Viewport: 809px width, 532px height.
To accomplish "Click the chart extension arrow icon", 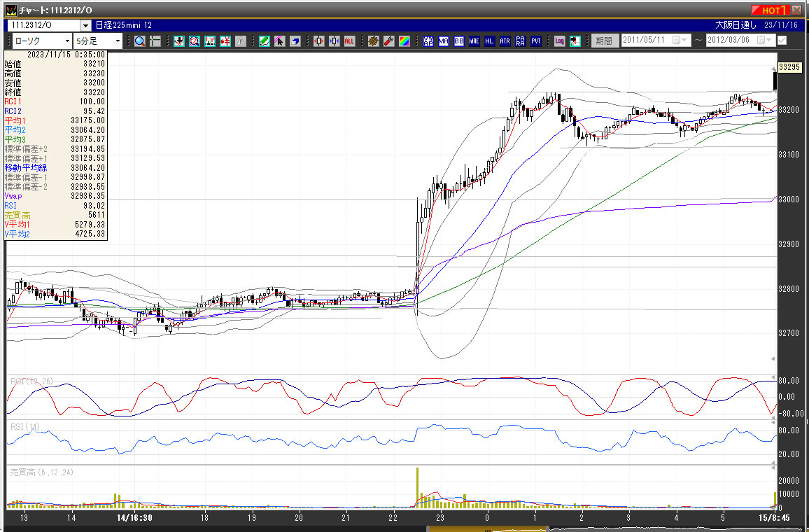I will click(575, 41).
